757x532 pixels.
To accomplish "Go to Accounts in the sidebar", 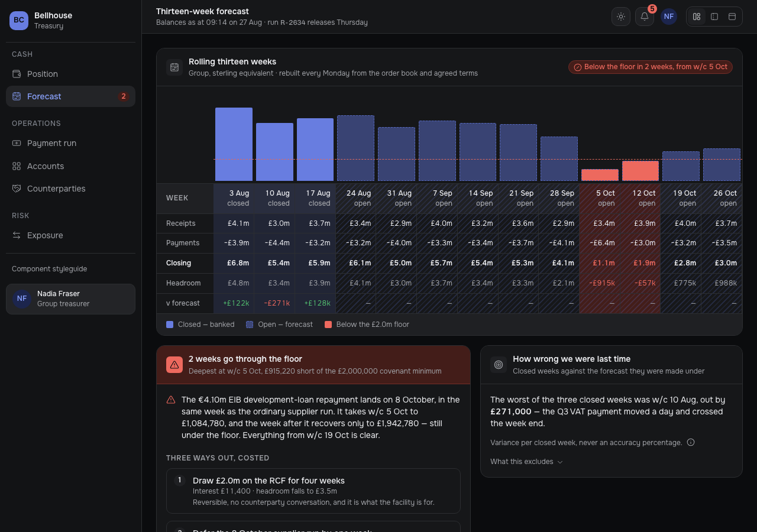I will point(70,166).
